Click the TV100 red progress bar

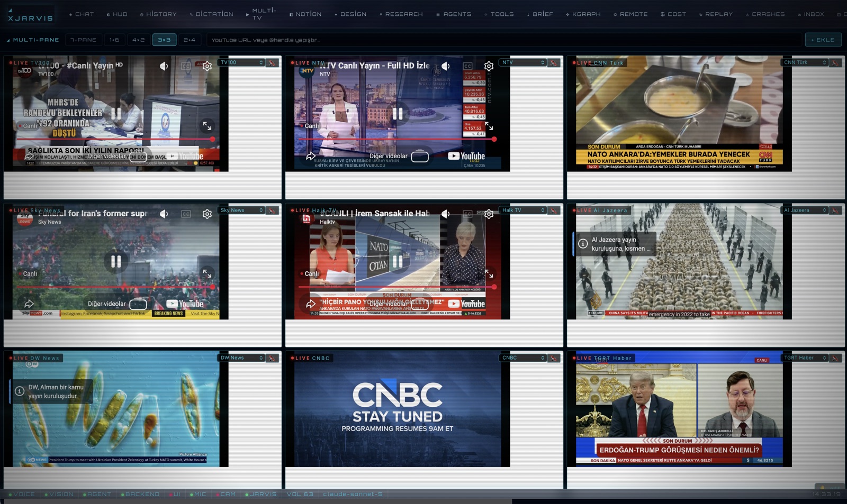pyautogui.click(x=116, y=139)
